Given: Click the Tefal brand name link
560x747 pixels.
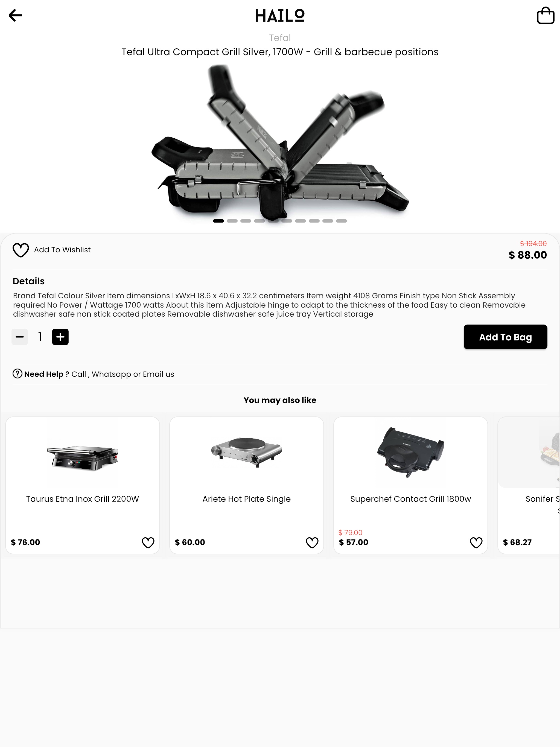Looking at the screenshot, I should pos(280,38).
